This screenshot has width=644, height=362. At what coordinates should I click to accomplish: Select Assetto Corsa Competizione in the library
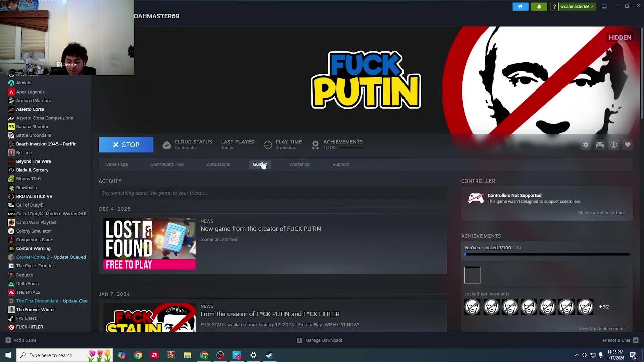click(x=45, y=118)
